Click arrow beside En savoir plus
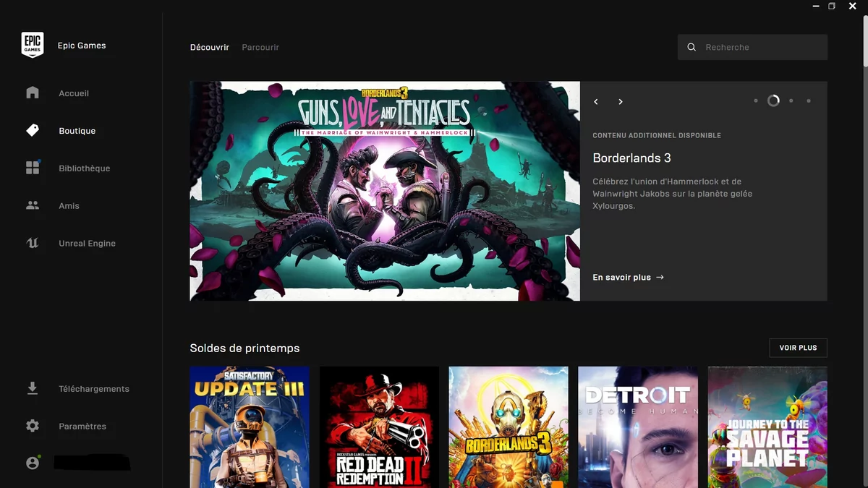The image size is (868, 488). point(660,277)
